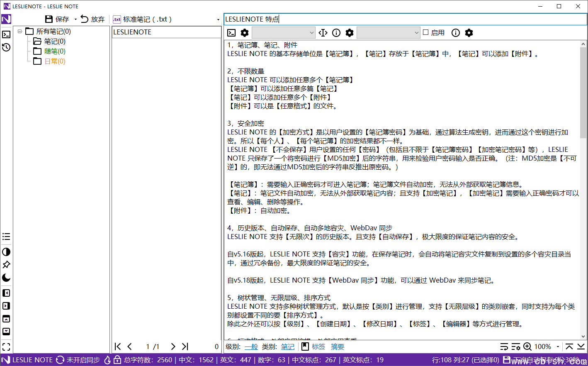Open the save button's dropdown arrow
Screen dimensions: 588x366
tap(75, 19)
